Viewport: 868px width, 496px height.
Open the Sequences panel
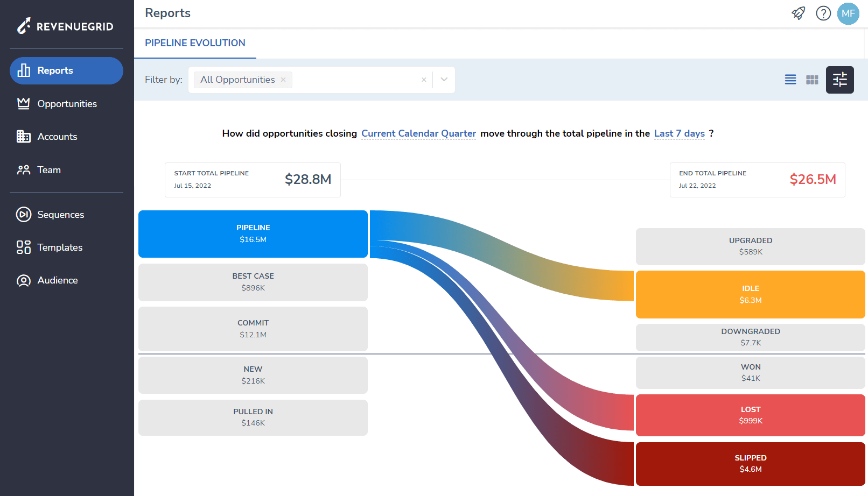tap(60, 214)
